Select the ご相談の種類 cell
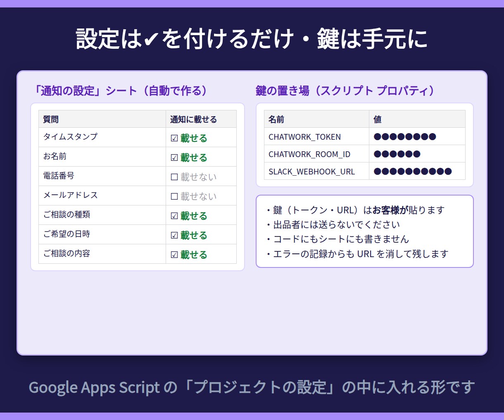This screenshot has width=504, height=420. click(x=102, y=215)
